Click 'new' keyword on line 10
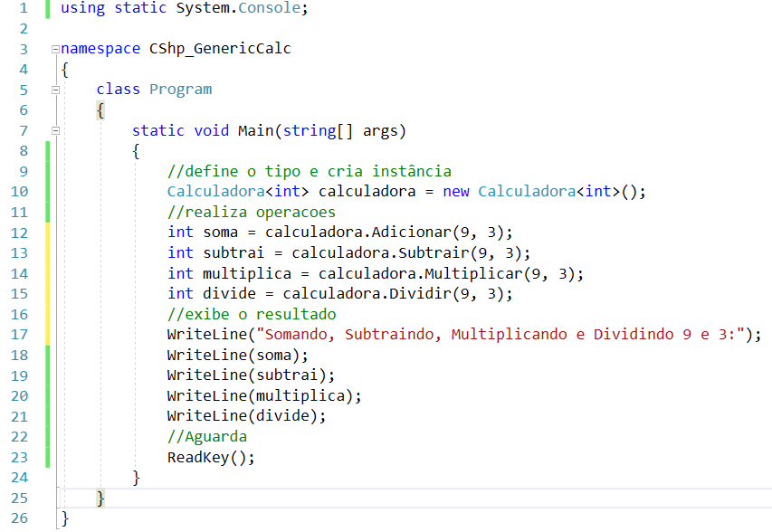Image resolution: width=772 pixels, height=532 pixels. (456, 192)
